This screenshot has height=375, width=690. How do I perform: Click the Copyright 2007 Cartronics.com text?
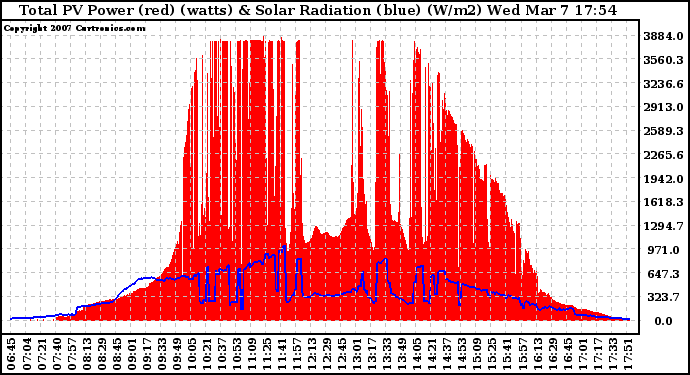74,28
